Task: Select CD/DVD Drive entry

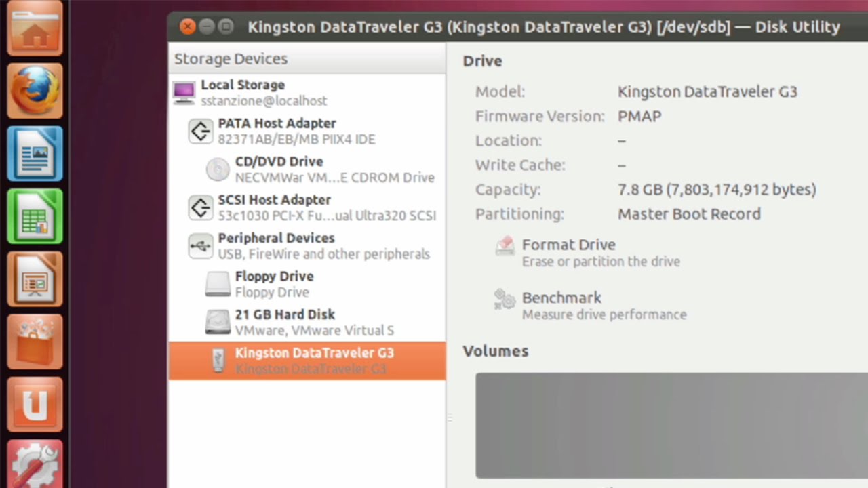Action: [x=307, y=169]
